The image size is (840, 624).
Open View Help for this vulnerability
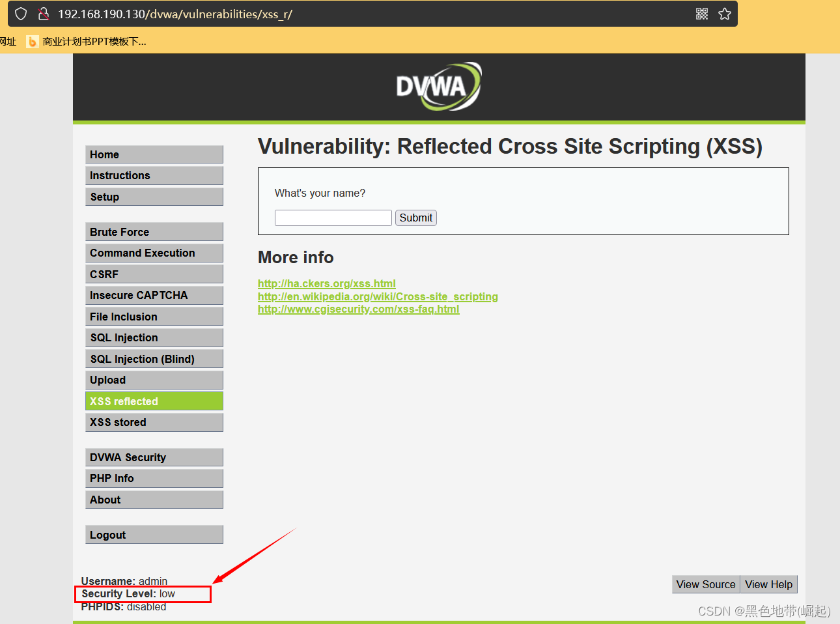click(768, 584)
